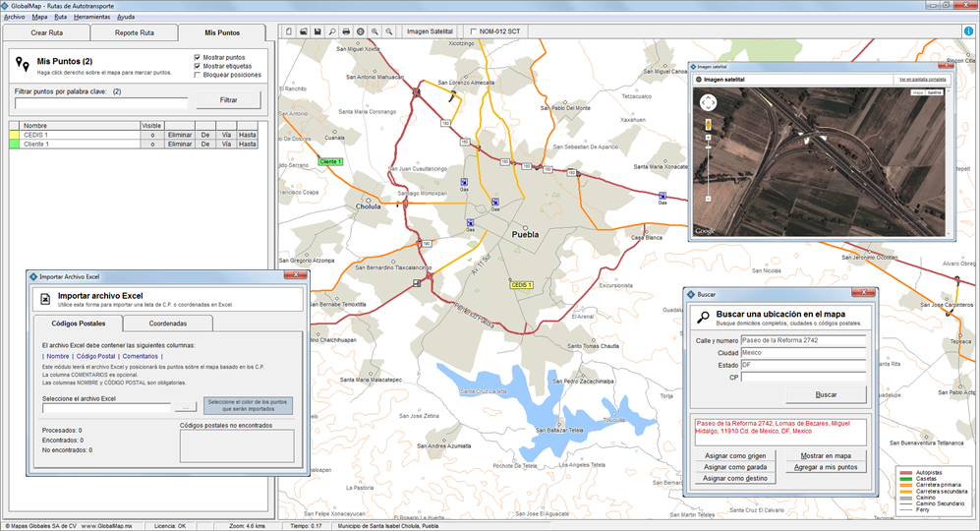Click the satellite zoom slider handle

708,147
